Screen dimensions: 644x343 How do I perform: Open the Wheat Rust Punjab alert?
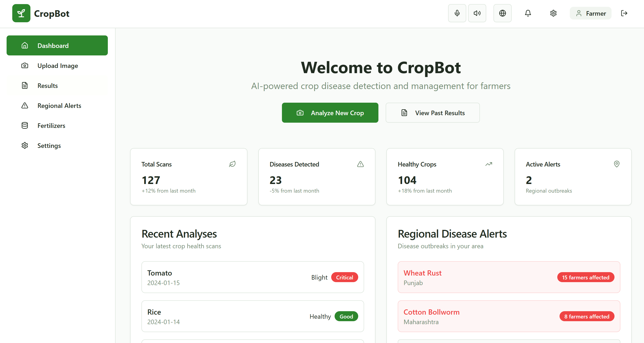pyautogui.click(x=509, y=277)
